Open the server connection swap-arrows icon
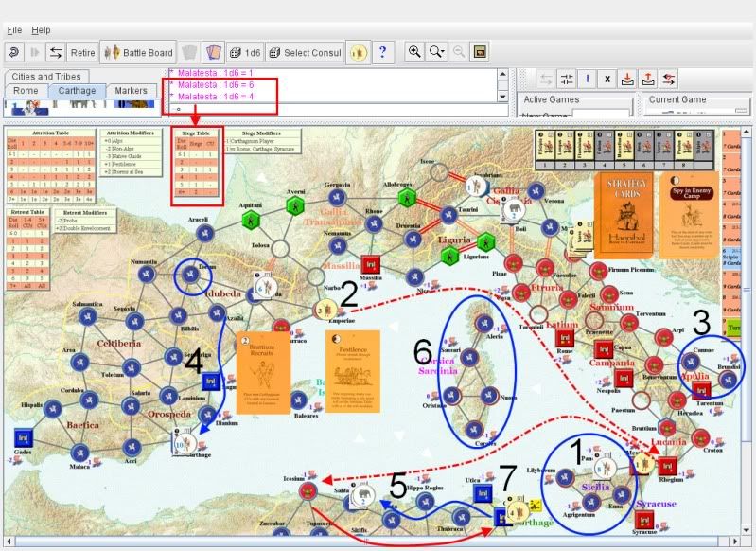This screenshot has width=756, height=551. 56,52
